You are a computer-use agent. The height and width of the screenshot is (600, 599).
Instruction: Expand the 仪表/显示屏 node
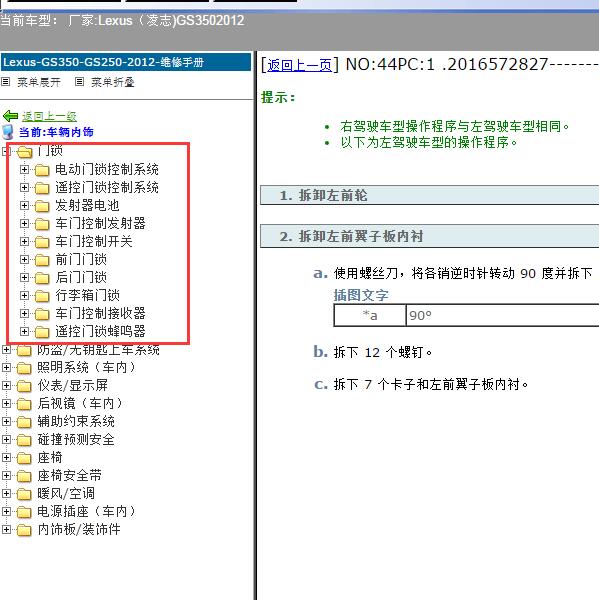click(x=6, y=385)
